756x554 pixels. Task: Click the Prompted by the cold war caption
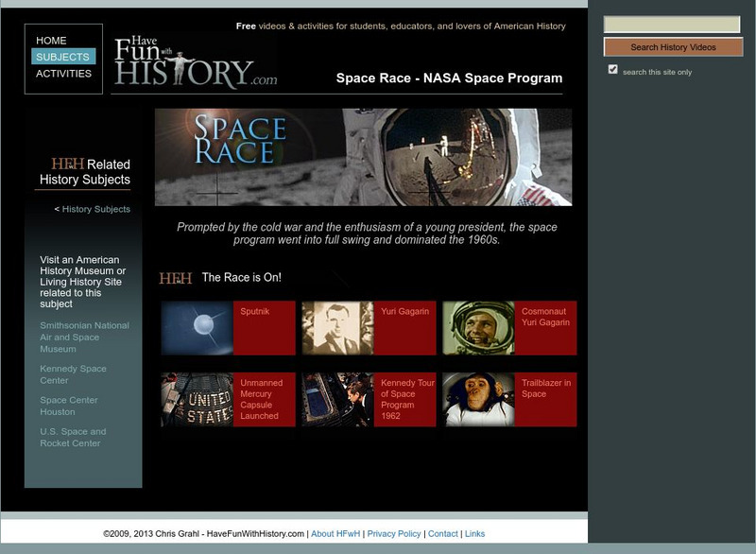(x=367, y=234)
